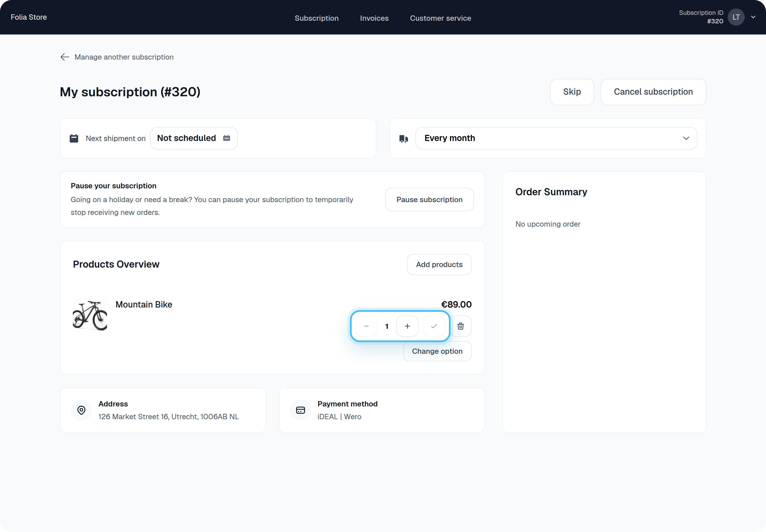Click the back arrow beside Manage another subscription
766x532 pixels.
coord(65,57)
